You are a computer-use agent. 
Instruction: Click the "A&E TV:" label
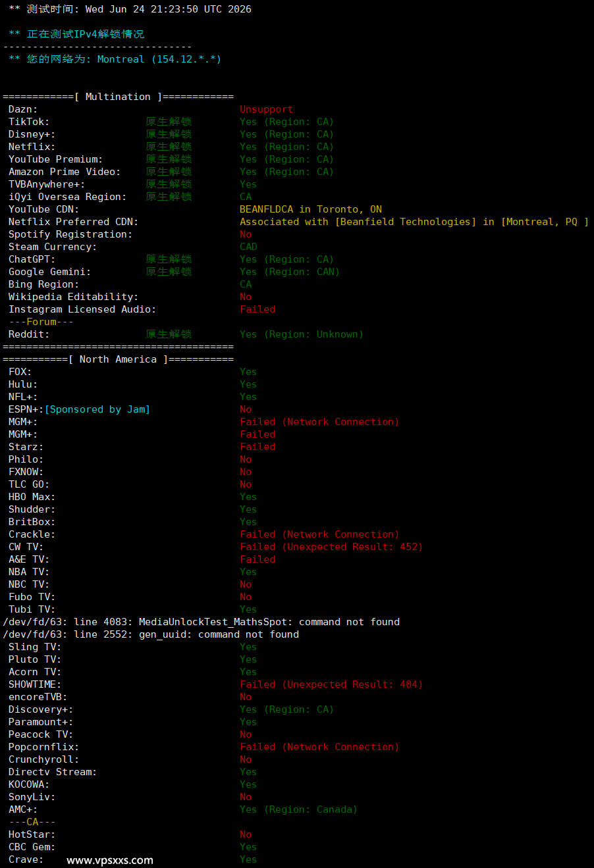pyautogui.click(x=29, y=559)
